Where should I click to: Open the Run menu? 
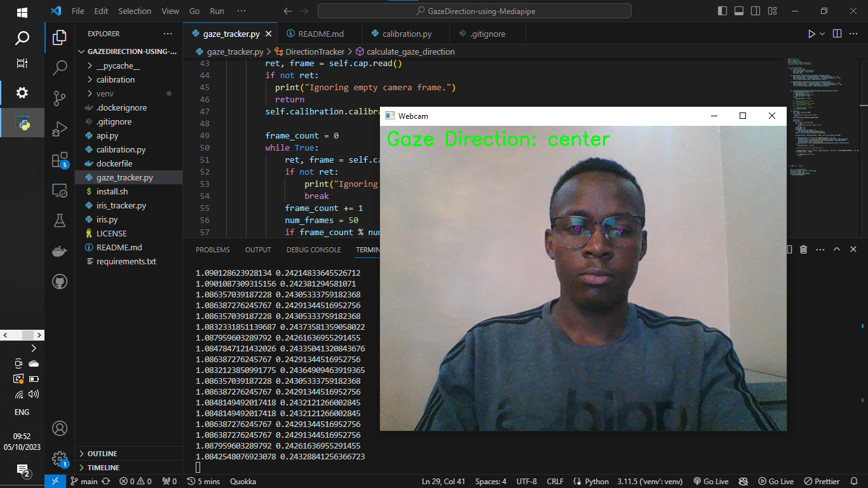tap(217, 11)
